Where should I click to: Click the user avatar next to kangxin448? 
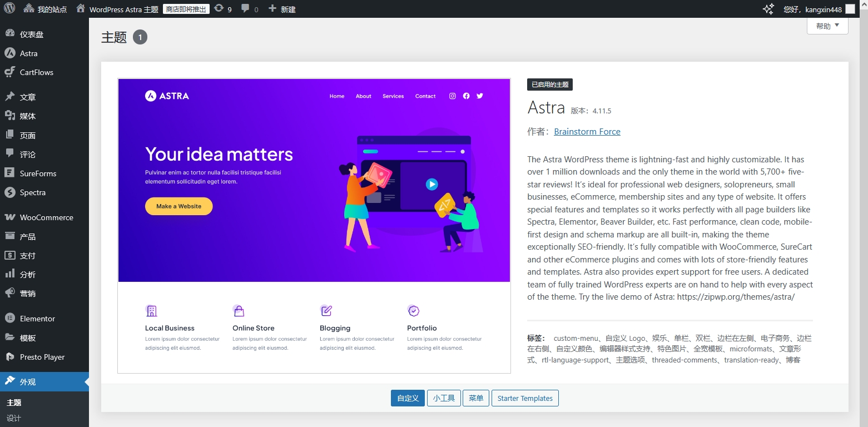tap(850, 9)
